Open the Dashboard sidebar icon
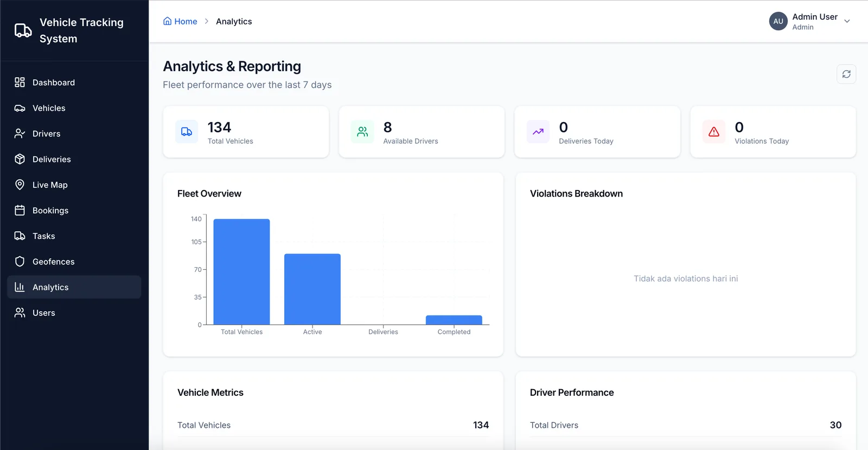This screenshot has width=868, height=450. pyautogui.click(x=20, y=83)
